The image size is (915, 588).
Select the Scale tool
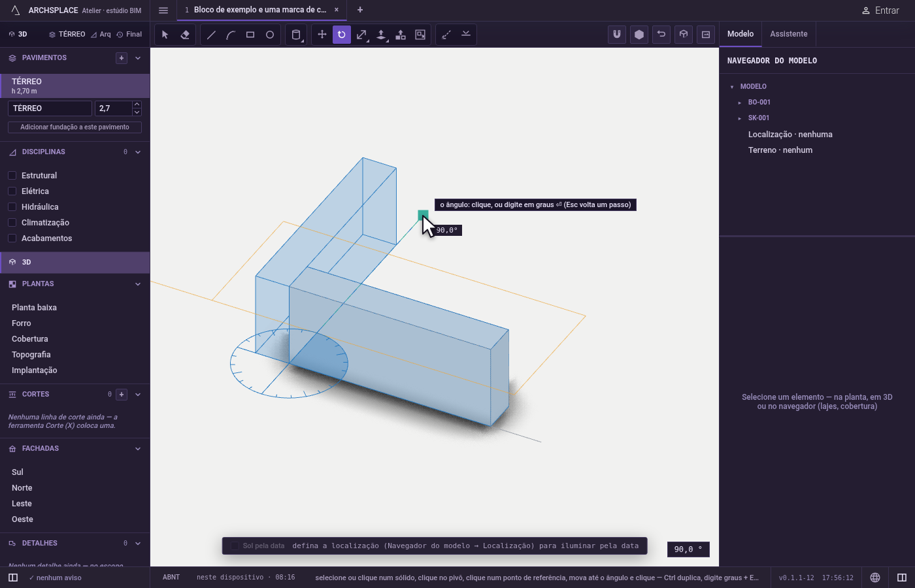(361, 35)
